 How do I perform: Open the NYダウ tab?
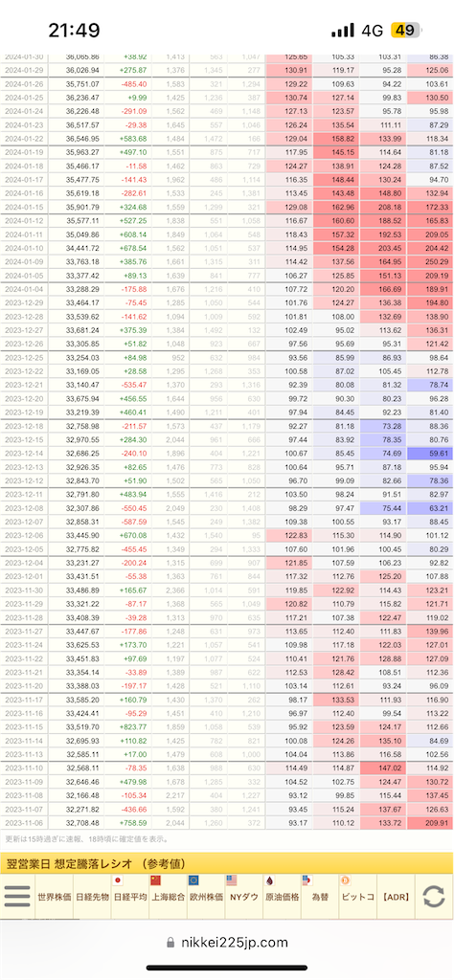(244, 897)
